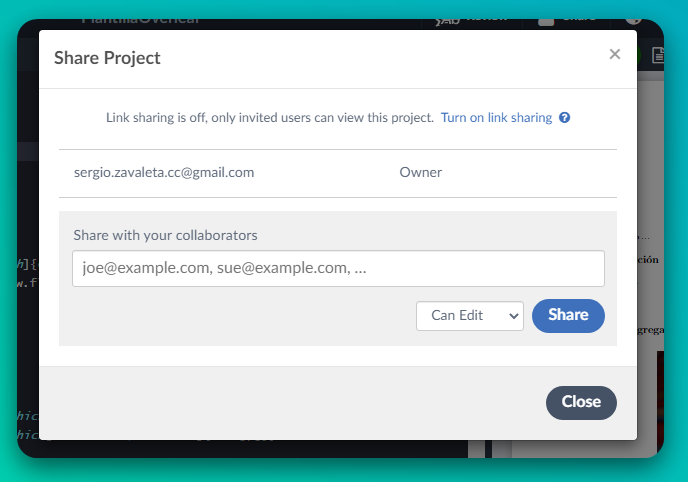Click the link sharing is off message
This screenshot has width=688, height=482.
point(270,118)
